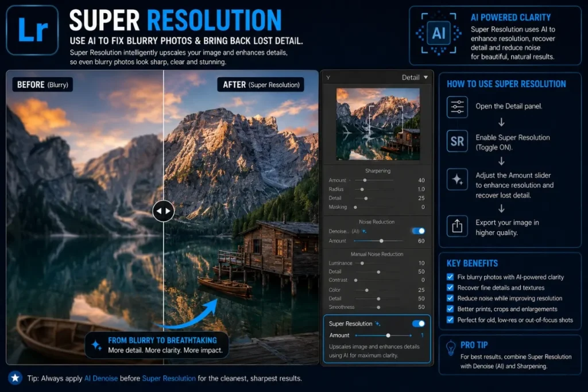Click the Luminance value 10
Image resolution: width=588 pixels, height=392 pixels.
coord(421,263)
